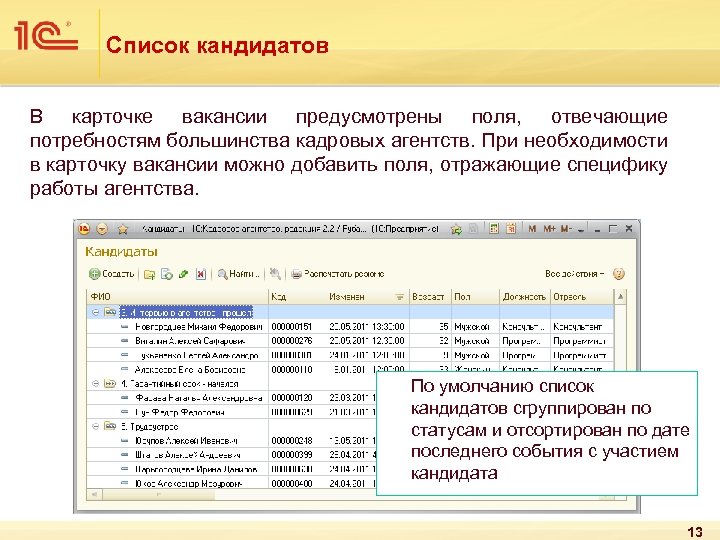Collapse the highlighted first status group

[96, 312]
